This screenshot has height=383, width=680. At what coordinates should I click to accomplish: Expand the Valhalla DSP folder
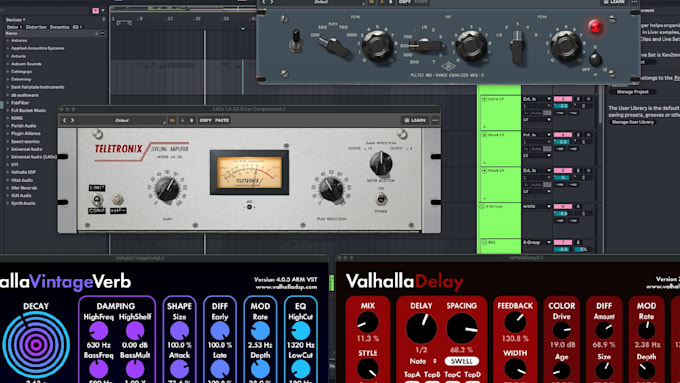[x=7, y=172]
